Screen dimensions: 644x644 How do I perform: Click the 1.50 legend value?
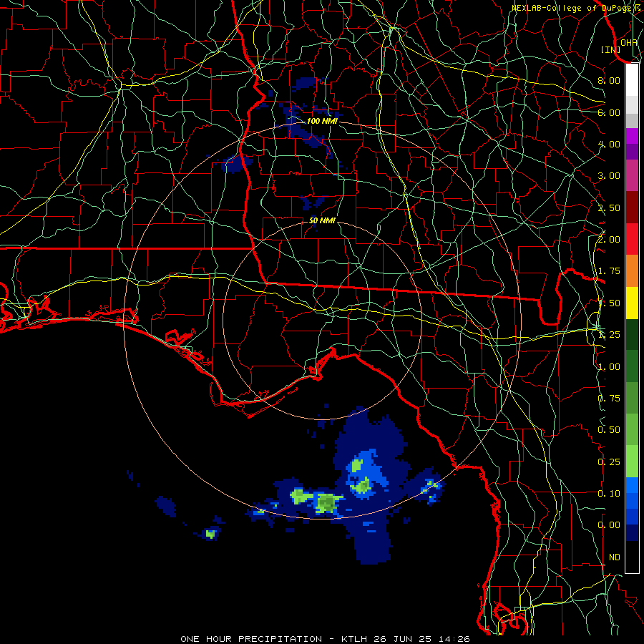pos(609,303)
